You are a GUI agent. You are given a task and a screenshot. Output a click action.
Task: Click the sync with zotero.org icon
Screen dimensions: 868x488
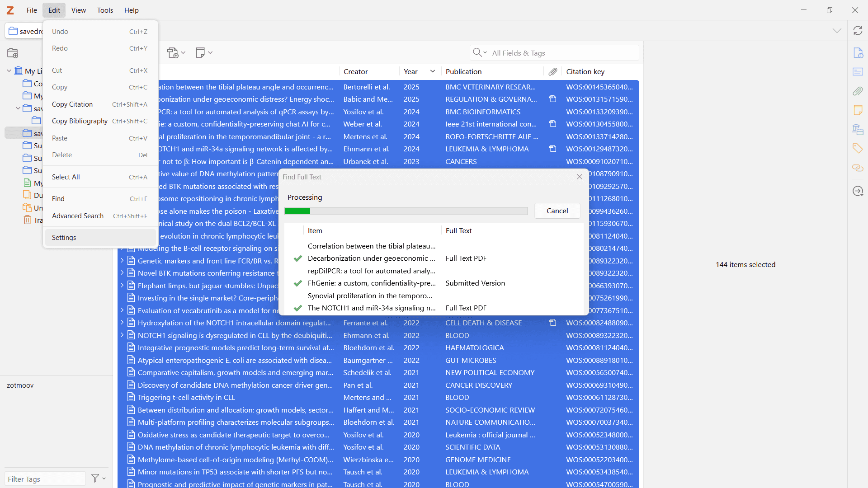click(x=858, y=31)
